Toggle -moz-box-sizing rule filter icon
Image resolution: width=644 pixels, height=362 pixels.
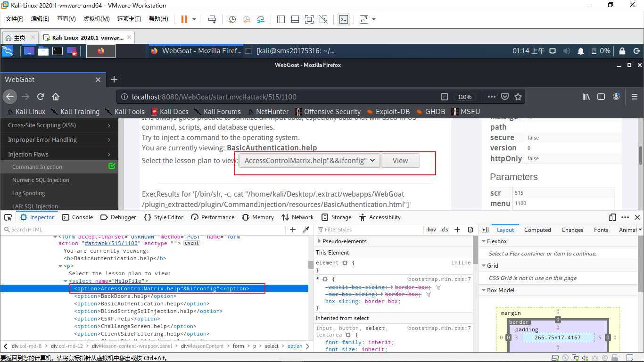pos(428,294)
